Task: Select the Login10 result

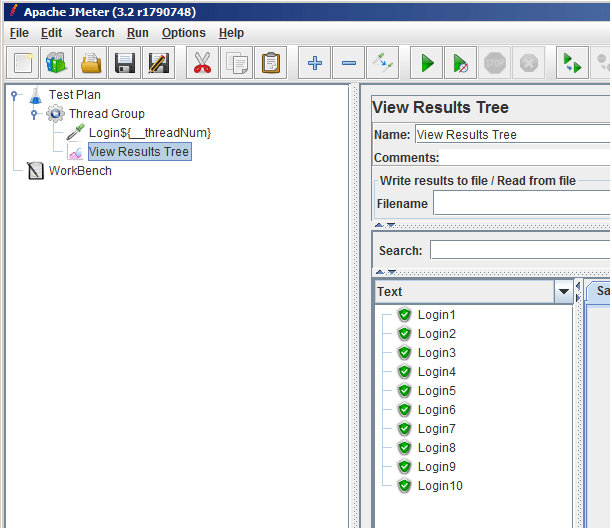Action: click(440, 486)
